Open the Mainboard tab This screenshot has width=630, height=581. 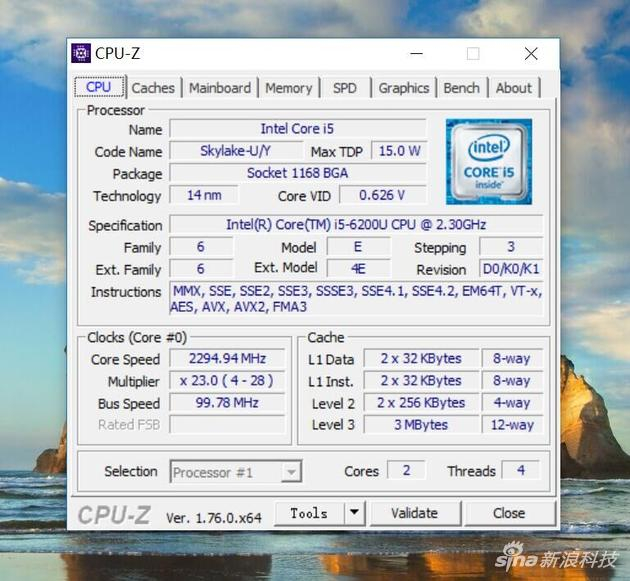tap(220, 88)
